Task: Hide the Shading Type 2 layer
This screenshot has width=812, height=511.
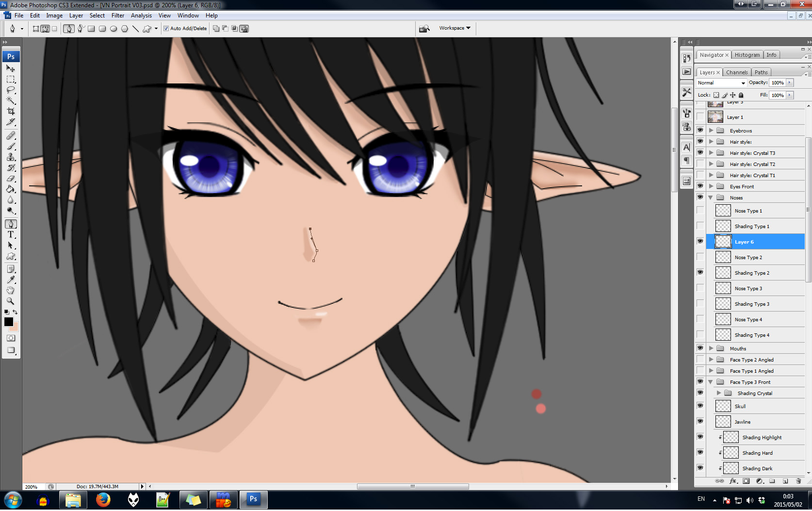Action: [700, 272]
